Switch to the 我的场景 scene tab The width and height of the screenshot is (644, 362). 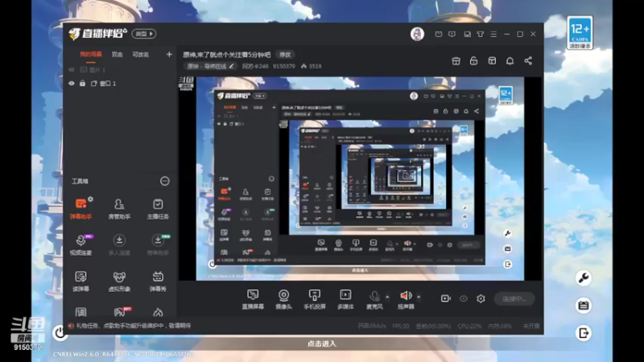pos(90,55)
